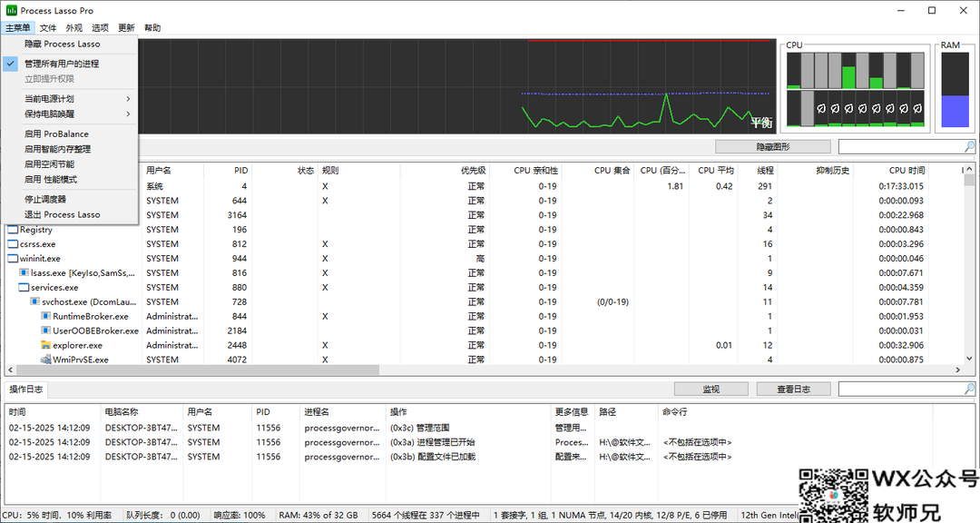Click the RuntimeBroker.exe process icon

45,316
